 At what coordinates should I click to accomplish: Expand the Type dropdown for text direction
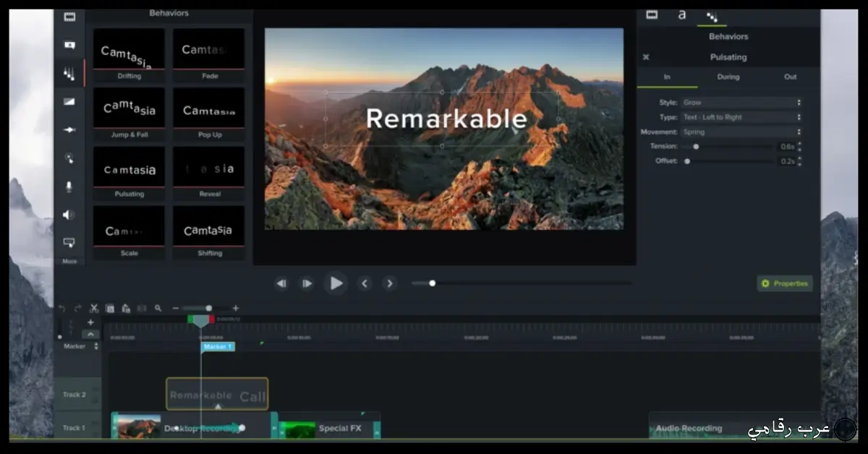tap(741, 117)
